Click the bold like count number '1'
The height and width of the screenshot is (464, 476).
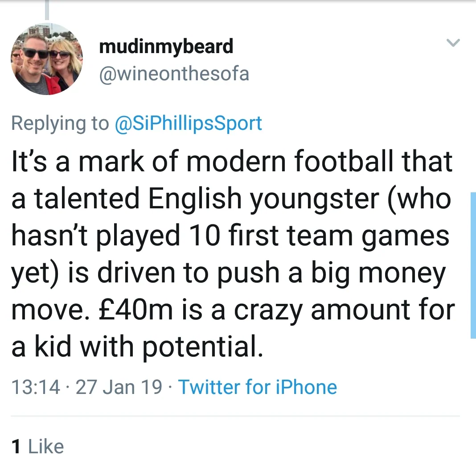tap(16, 447)
